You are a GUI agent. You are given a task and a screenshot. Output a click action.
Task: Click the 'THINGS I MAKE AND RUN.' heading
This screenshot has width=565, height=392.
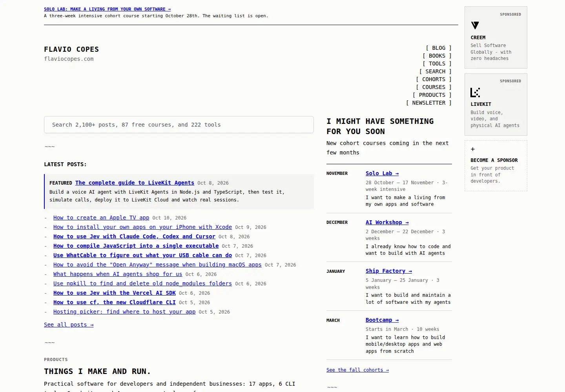coord(97,371)
